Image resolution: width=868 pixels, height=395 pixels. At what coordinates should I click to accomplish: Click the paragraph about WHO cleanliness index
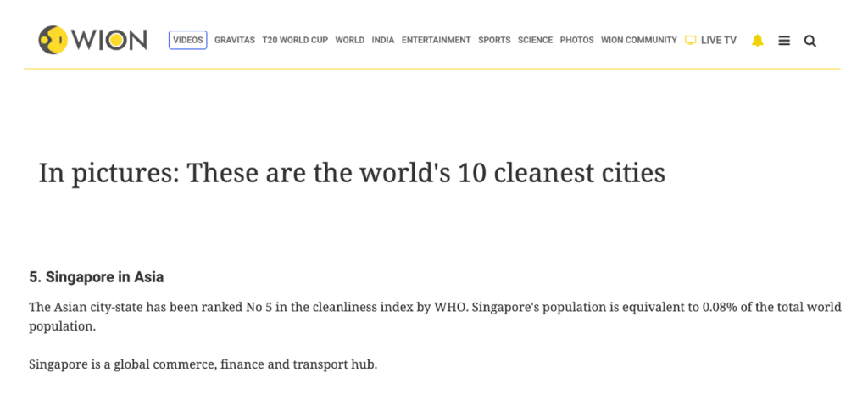coord(435,316)
